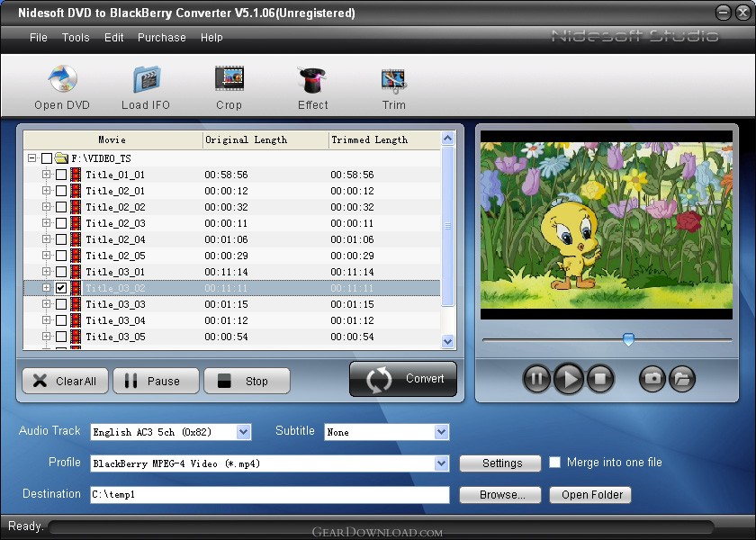Open the Tools menu
This screenshot has width=756, height=540.
(76, 38)
